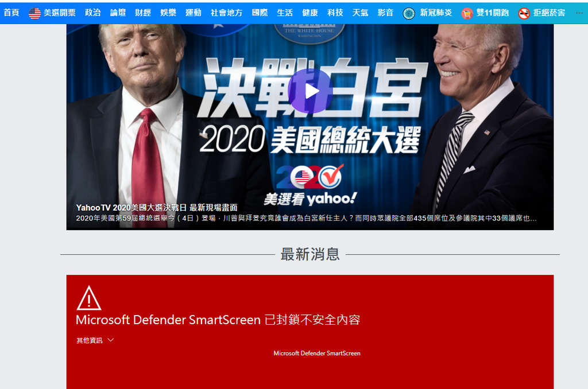Screen dimensions: 588x389
Task: Play the 決戰白宮 election video
Action: tap(310, 91)
